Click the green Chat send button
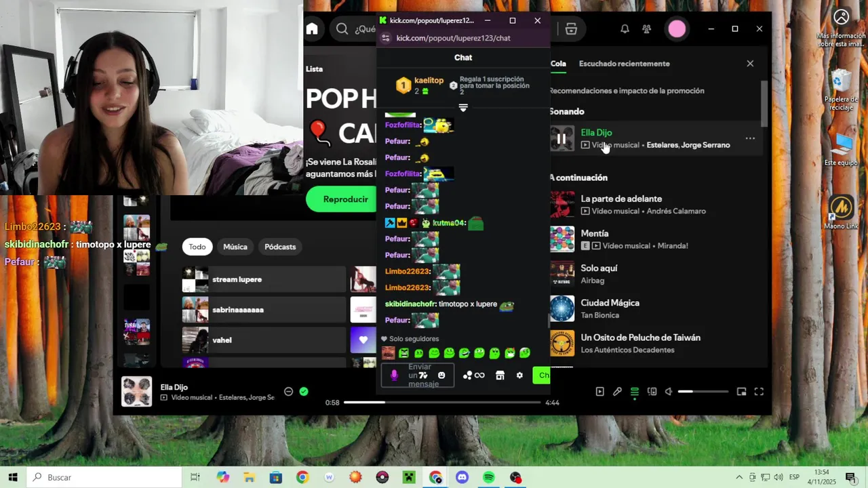 point(542,375)
